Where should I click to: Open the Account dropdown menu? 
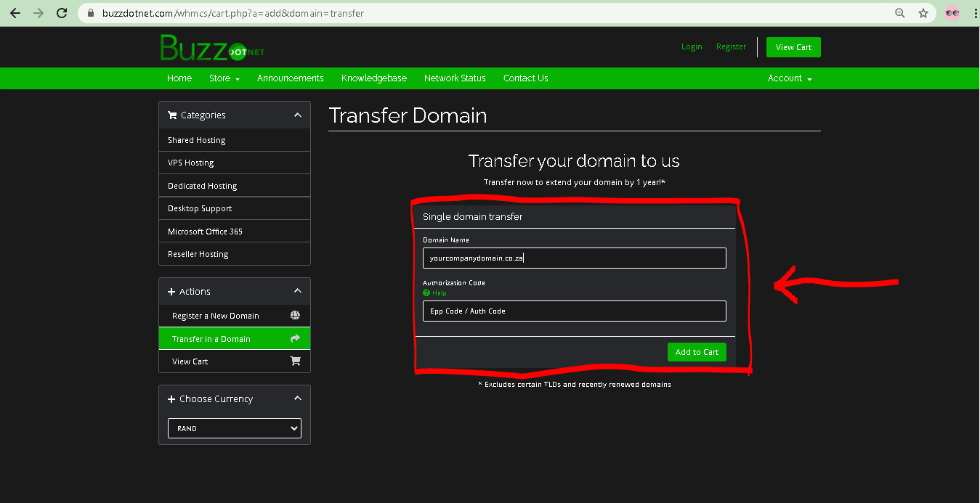tap(790, 78)
